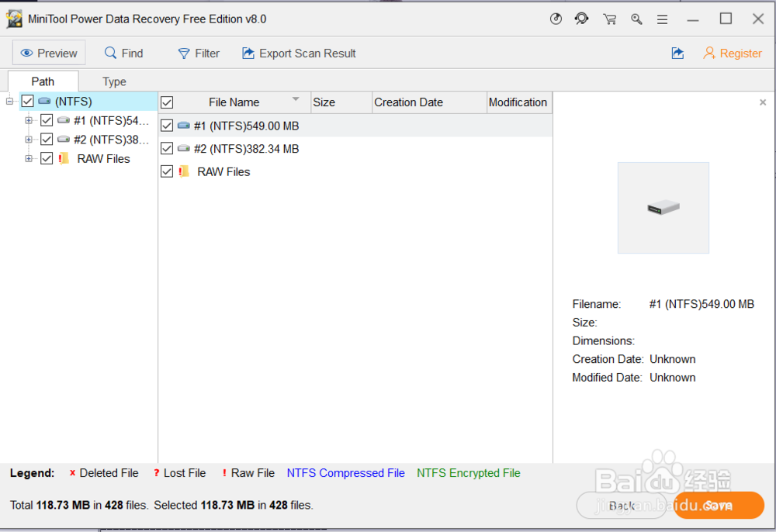Screen dimensions: 776x532
Task: Click the Filename value #1 (NTFS)549.00 MB
Action: click(x=702, y=304)
